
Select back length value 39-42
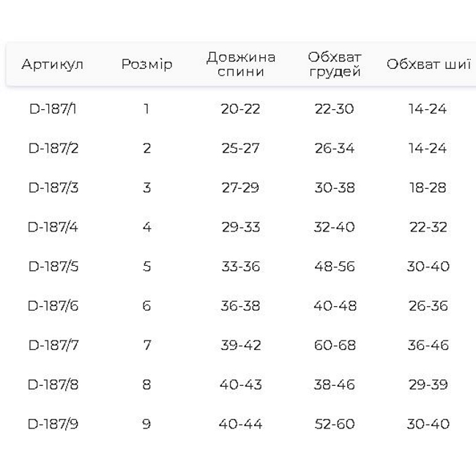(x=241, y=345)
